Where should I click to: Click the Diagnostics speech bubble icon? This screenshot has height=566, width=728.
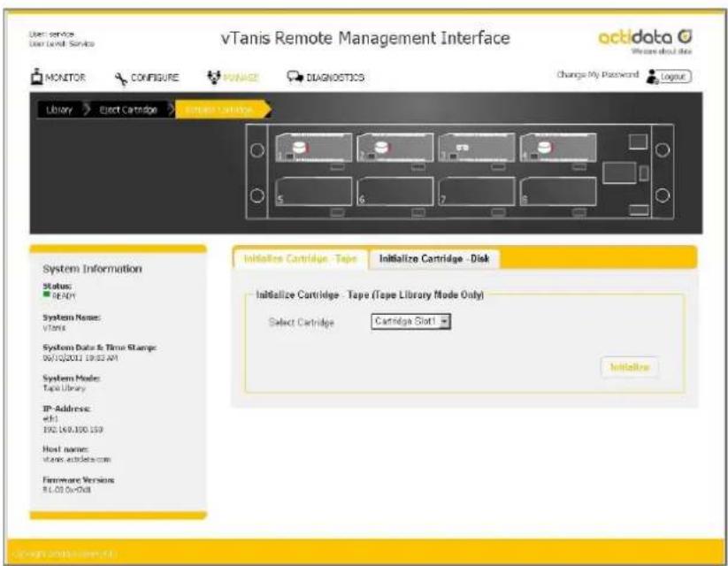(295, 77)
